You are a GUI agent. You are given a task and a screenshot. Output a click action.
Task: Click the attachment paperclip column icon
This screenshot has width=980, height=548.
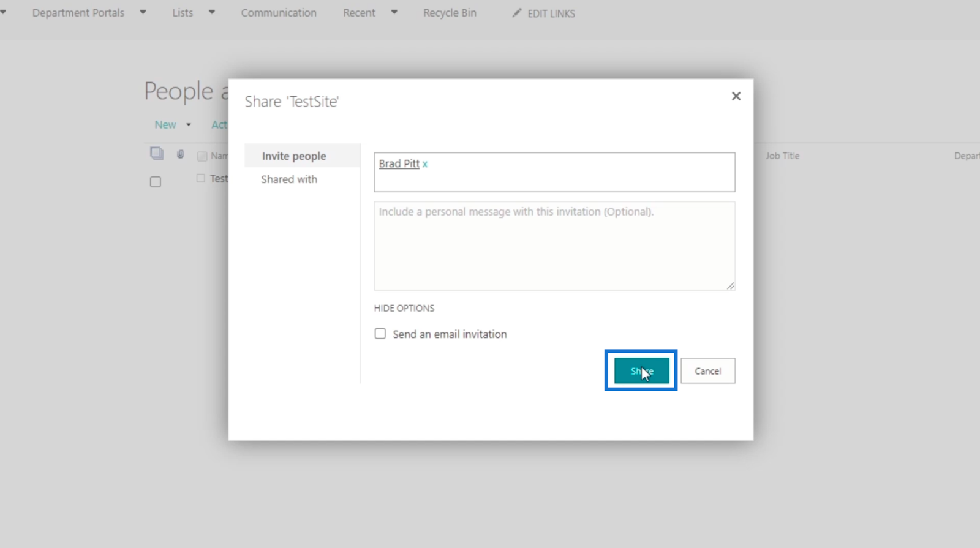(x=180, y=154)
